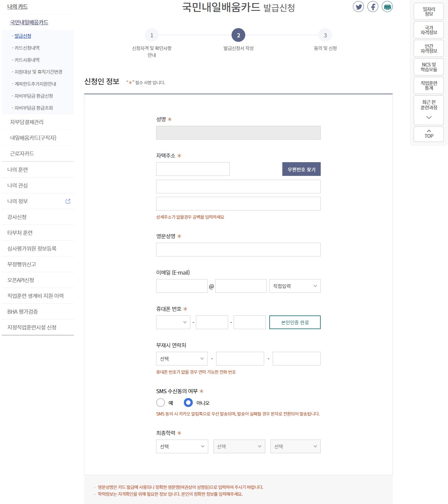The height and width of the screenshot is (504, 448).
Task: Click 부재시 연락처 last number field
Action: click(297, 359)
